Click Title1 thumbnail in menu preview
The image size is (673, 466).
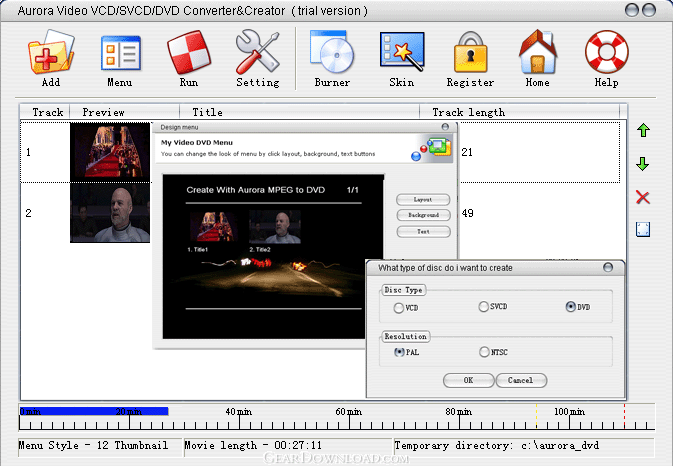pyautogui.click(x=212, y=227)
